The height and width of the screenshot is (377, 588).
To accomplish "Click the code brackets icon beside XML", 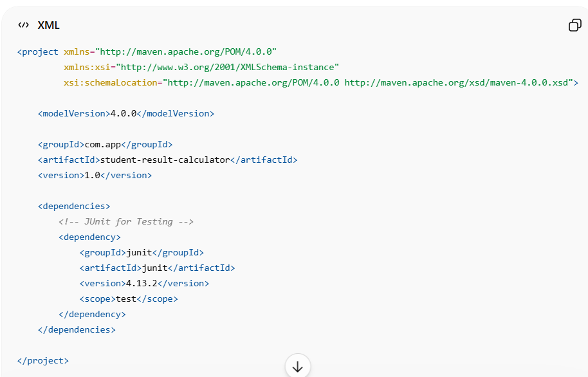I will [x=23, y=25].
